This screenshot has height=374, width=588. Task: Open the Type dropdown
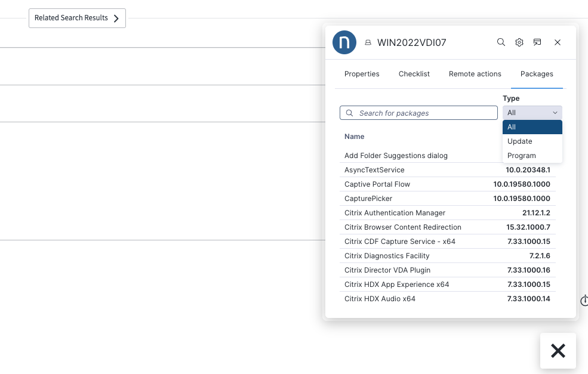tap(532, 113)
